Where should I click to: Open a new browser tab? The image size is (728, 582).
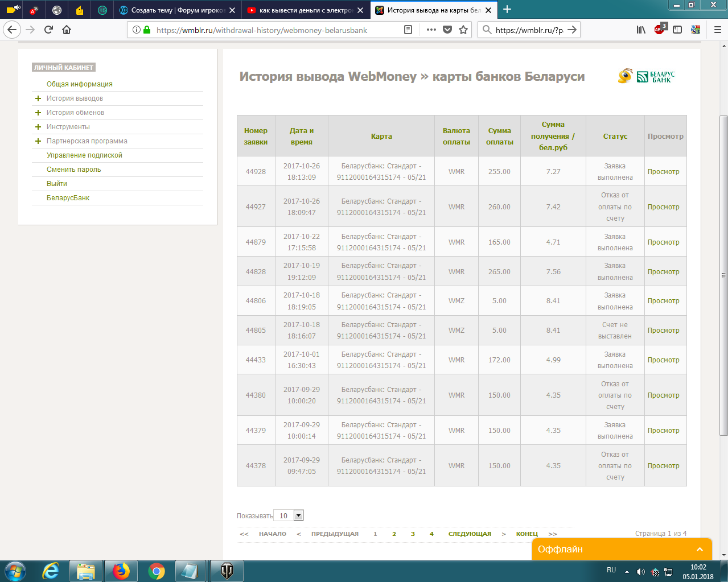click(507, 10)
